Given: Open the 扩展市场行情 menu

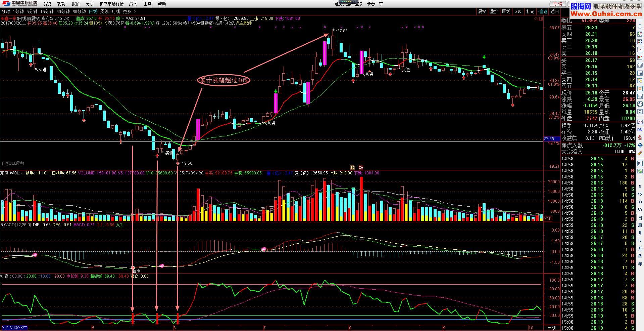Looking at the screenshot, I should (112, 4).
